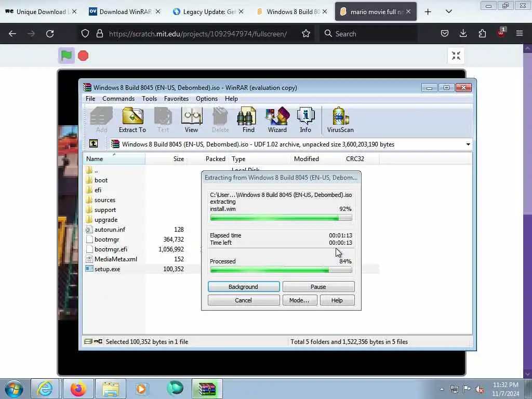Open uBlock extension icon in toolbar
Viewport: 532px width, 399px height.
coord(501,33)
